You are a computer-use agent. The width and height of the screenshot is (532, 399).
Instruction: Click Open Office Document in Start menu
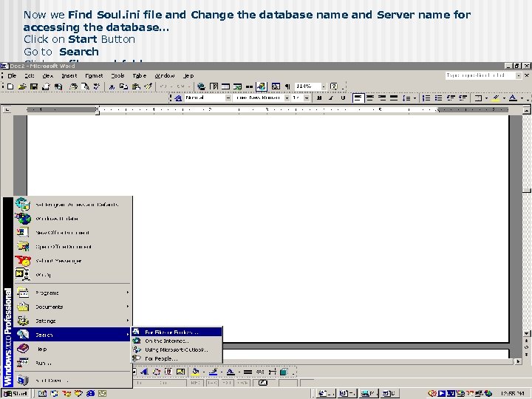(x=72, y=247)
